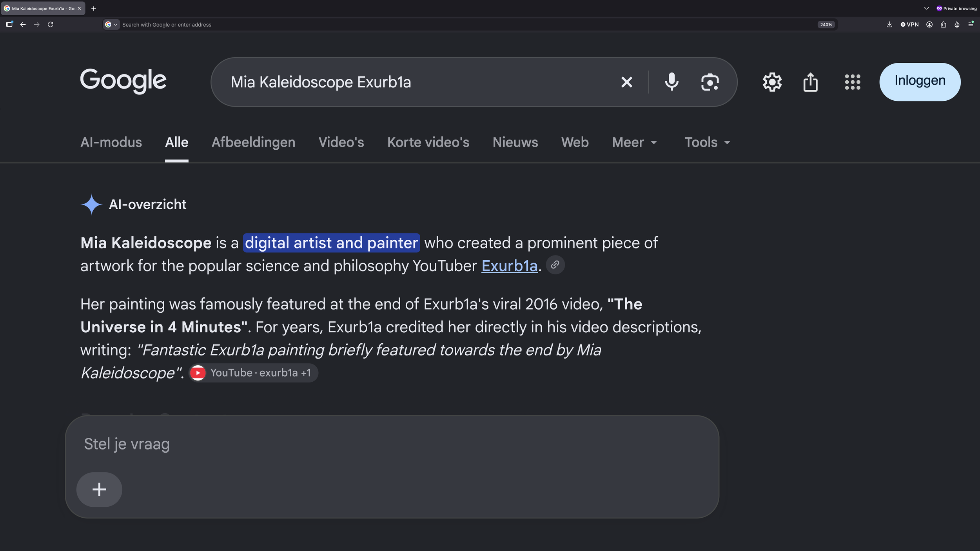Open a new browser tab

pyautogui.click(x=94, y=8)
